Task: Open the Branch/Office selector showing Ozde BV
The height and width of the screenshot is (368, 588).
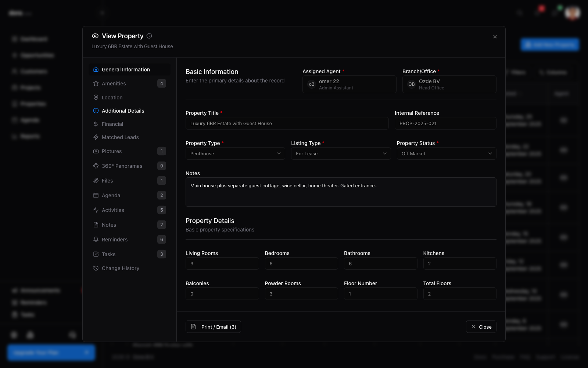Action: tap(449, 84)
